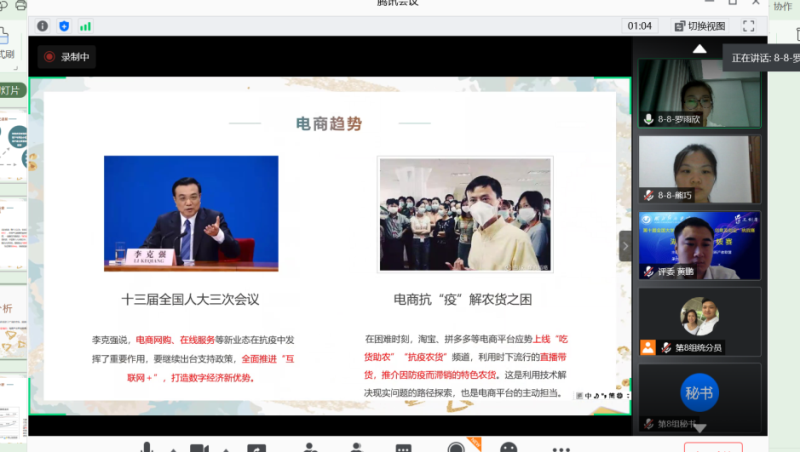Click the 录制中 recording indicator

tap(66, 57)
